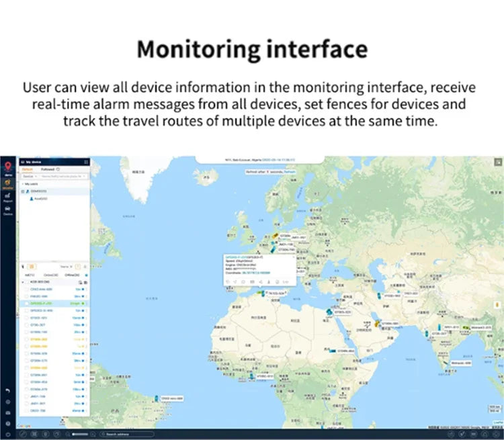Image resolution: width=504 pixels, height=440 pixels.
Task: Show All devices filter tab
Action: click(x=30, y=275)
